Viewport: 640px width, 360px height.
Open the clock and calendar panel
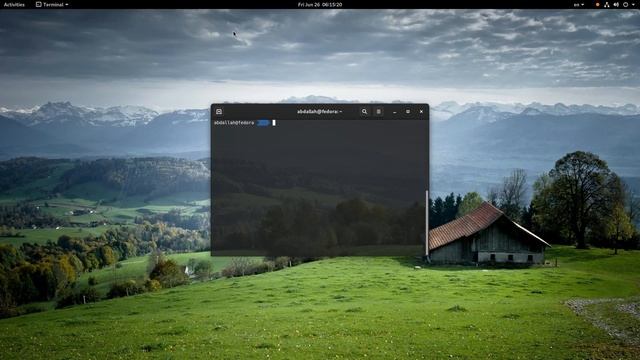[320, 4]
